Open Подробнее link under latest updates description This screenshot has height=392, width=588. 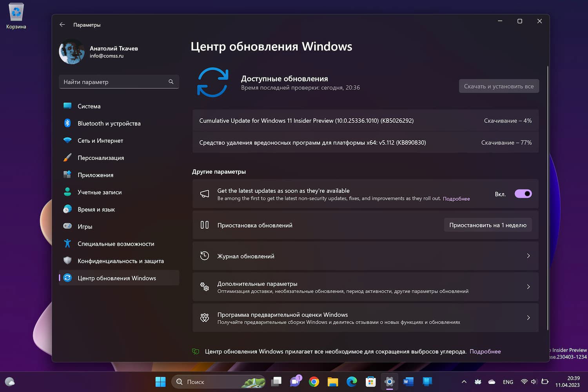point(456,199)
